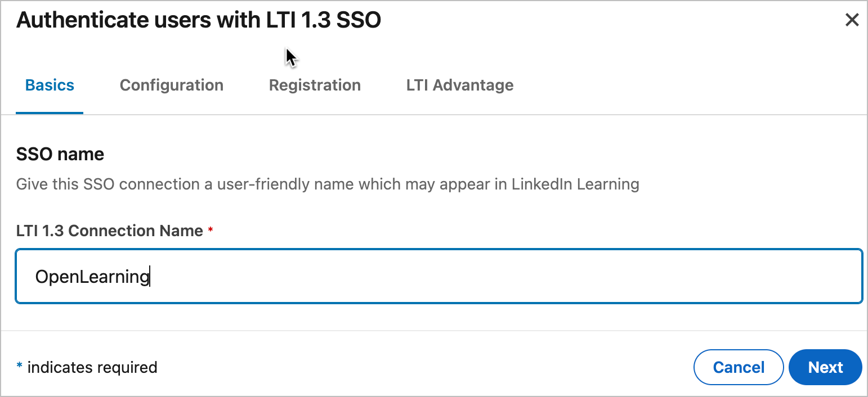Open the Registration tab
Screen dimensions: 868x397
[315, 85]
